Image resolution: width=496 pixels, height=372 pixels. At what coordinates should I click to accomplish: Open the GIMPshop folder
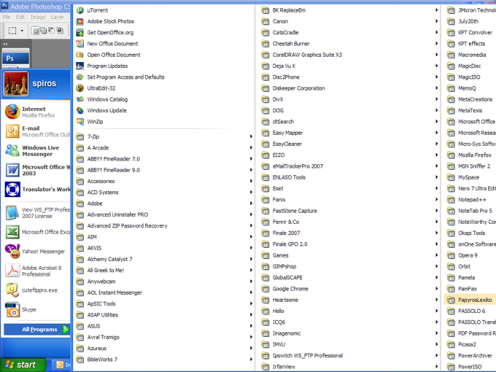pyautogui.click(x=349, y=266)
